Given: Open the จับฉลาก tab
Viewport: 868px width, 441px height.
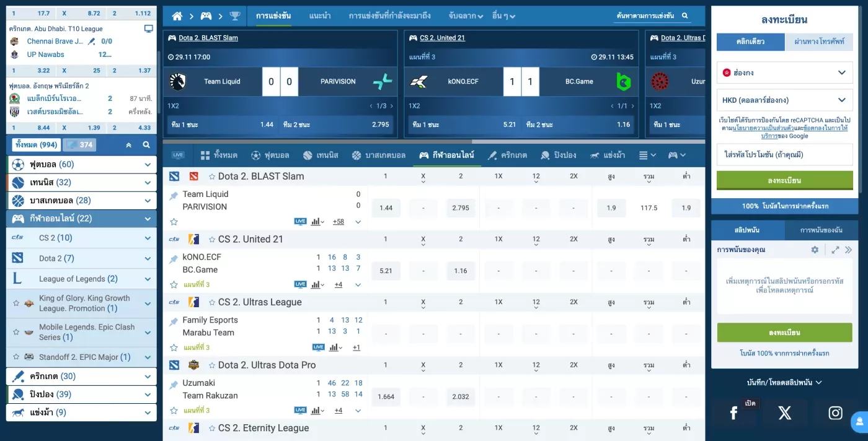Looking at the screenshot, I should click(466, 16).
